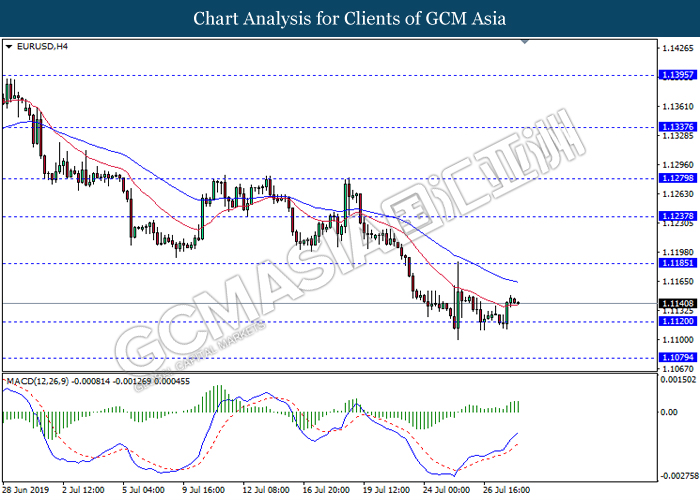The image size is (700, 500).
Task: Select the 1.12378 price level label
Action: pyautogui.click(x=678, y=216)
